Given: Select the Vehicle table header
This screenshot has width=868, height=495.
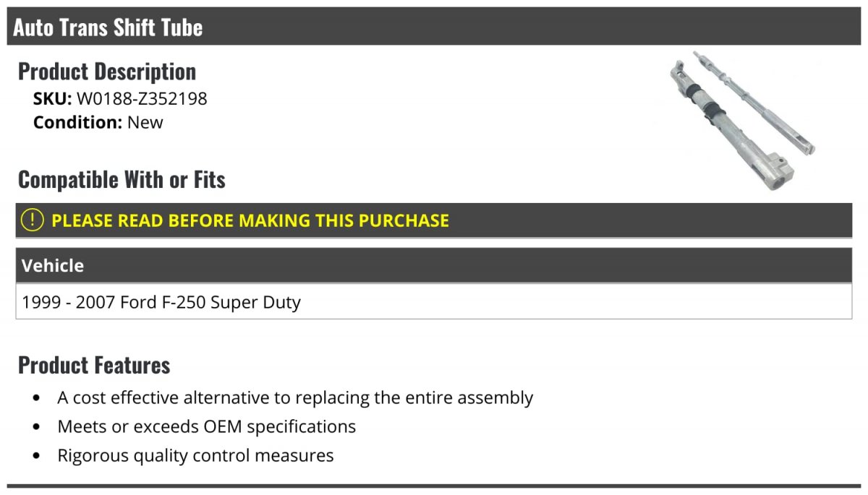Looking at the screenshot, I should (x=434, y=265).
